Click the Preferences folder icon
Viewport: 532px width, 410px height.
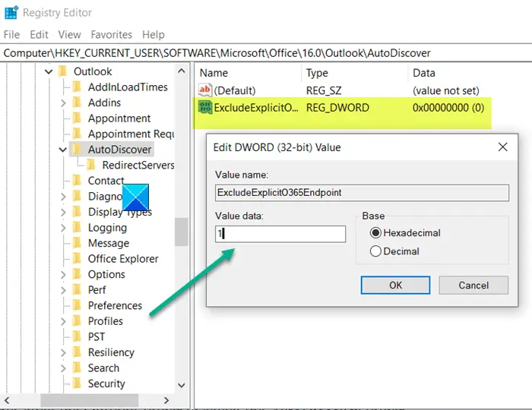tap(78, 305)
